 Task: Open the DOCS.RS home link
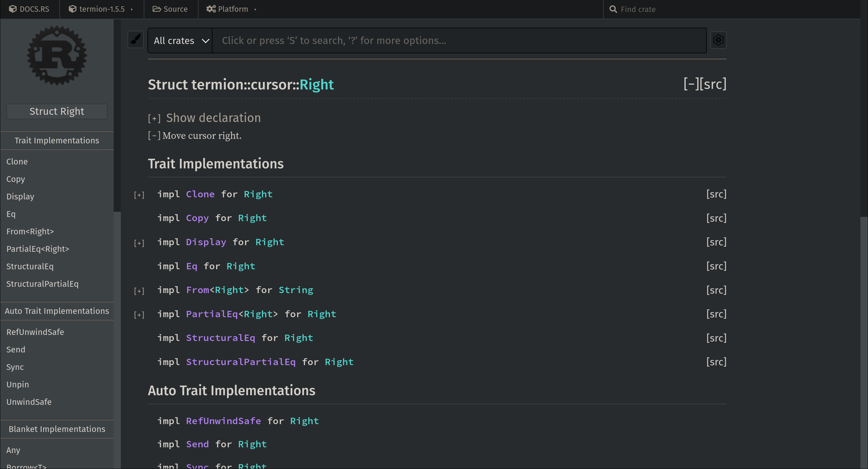click(x=29, y=9)
